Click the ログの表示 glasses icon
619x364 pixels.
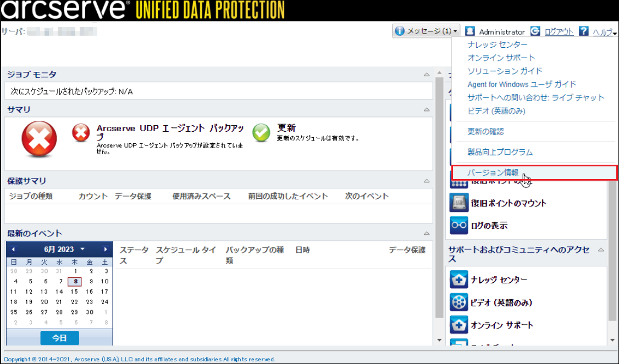click(458, 225)
